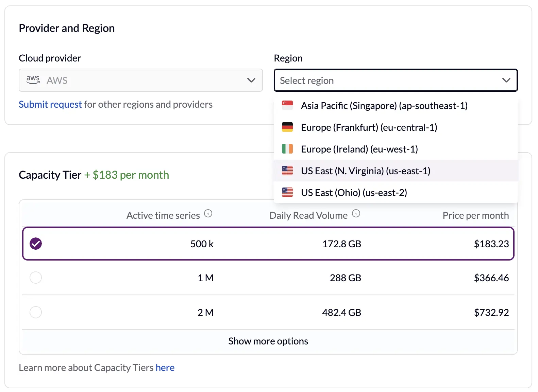This screenshot has height=392, width=538.
Task: Click the AWS logo icon
Action: click(33, 80)
